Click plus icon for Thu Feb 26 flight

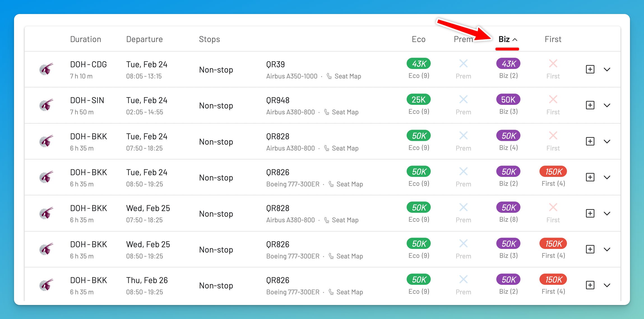[590, 285]
